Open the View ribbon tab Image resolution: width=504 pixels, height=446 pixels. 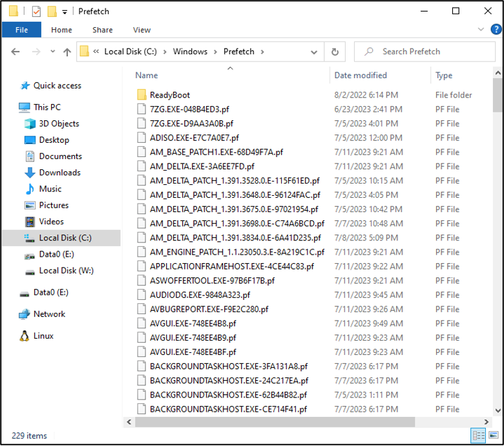pos(142,30)
